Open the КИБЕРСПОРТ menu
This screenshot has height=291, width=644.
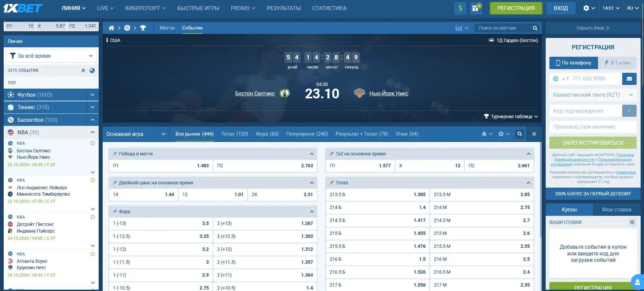(145, 8)
